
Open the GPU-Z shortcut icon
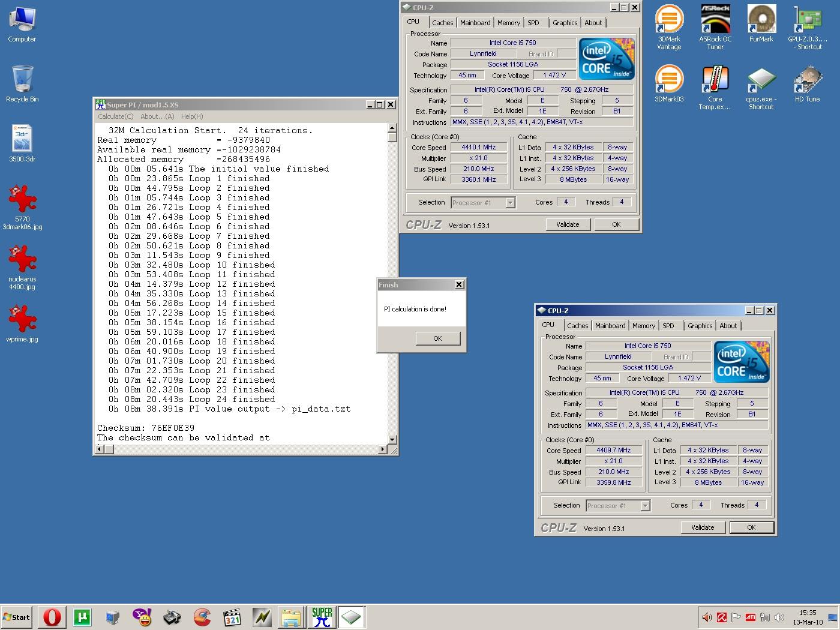click(808, 28)
